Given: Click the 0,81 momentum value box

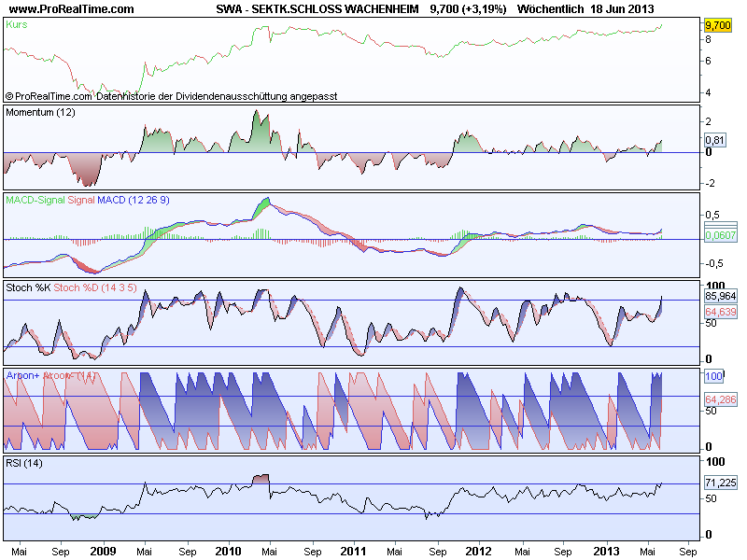Looking at the screenshot, I should pyautogui.click(x=714, y=140).
